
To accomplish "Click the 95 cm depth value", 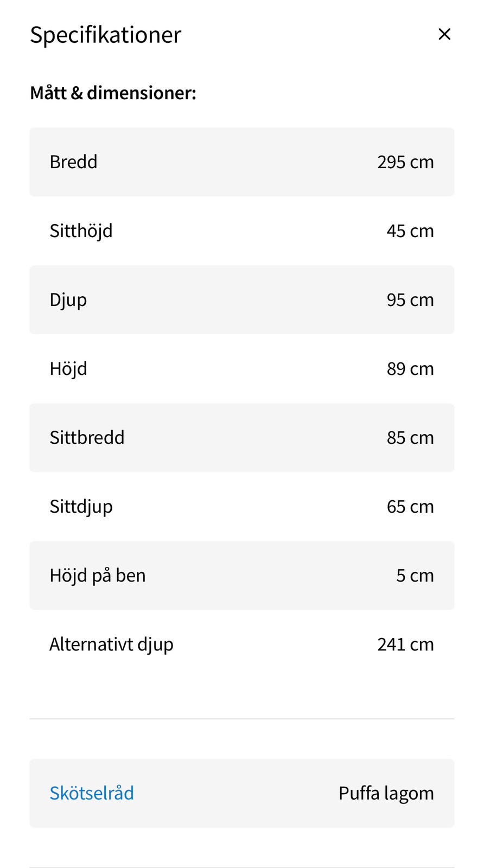I will pos(410,299).
